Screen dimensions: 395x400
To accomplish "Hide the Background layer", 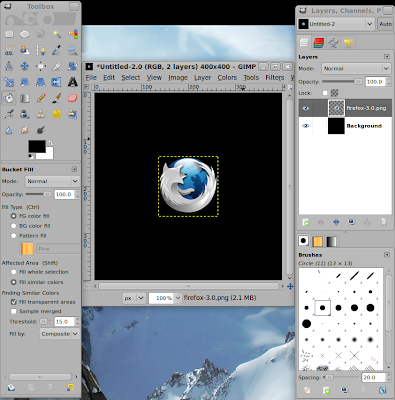I will [x=306, y=126].
